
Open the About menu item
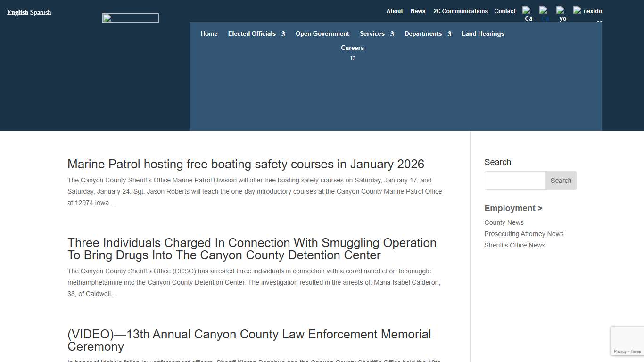(x=395, y=11)
